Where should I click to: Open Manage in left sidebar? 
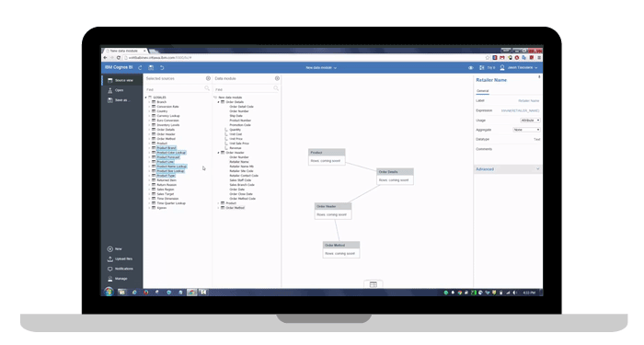(118, 279)
